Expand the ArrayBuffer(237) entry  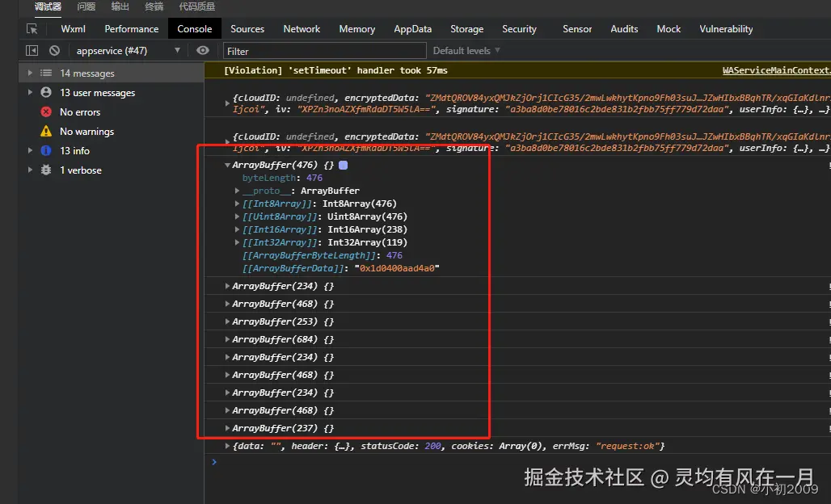click(227, 428)
